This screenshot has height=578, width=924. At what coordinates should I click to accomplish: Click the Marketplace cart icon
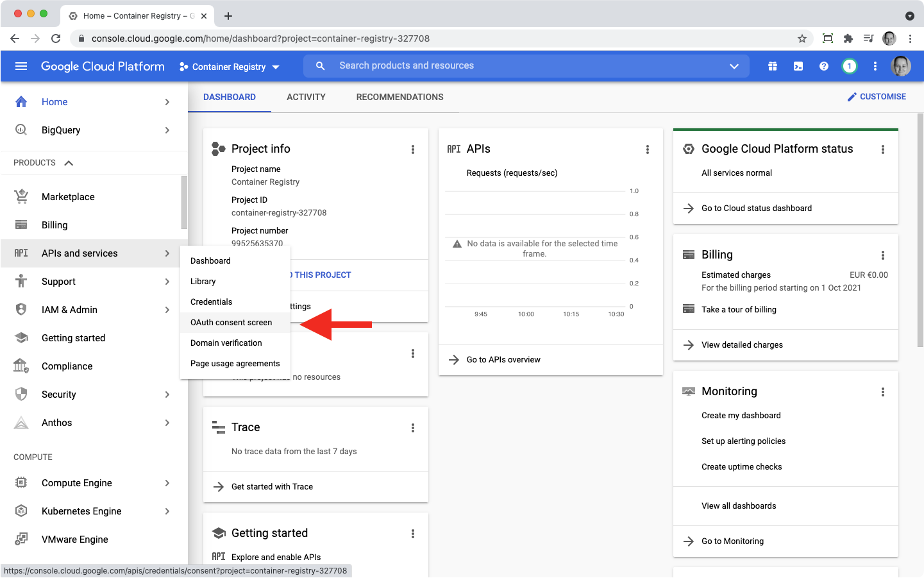click(21, 196)
